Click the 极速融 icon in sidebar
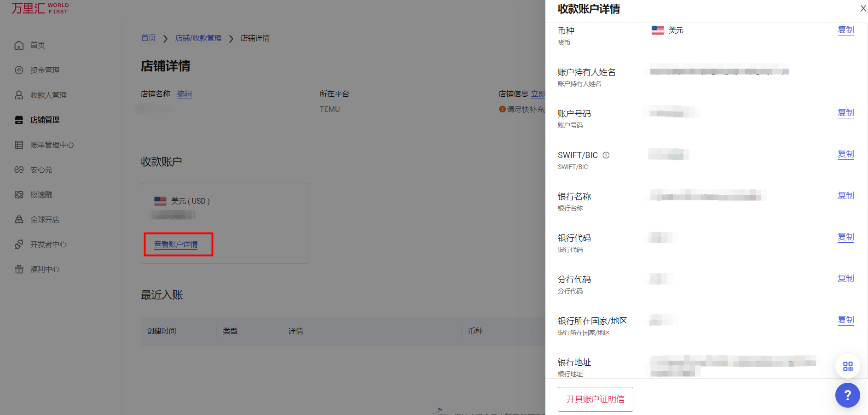Image resolution: width=868 pixels, height=415 pixels. (19, 194)
